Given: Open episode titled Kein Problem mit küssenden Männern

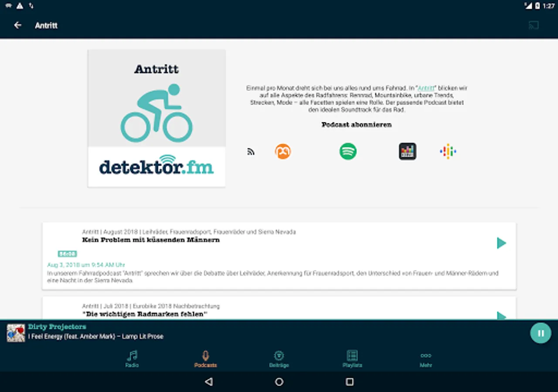Looking at the screenshot, I should 151,240.
